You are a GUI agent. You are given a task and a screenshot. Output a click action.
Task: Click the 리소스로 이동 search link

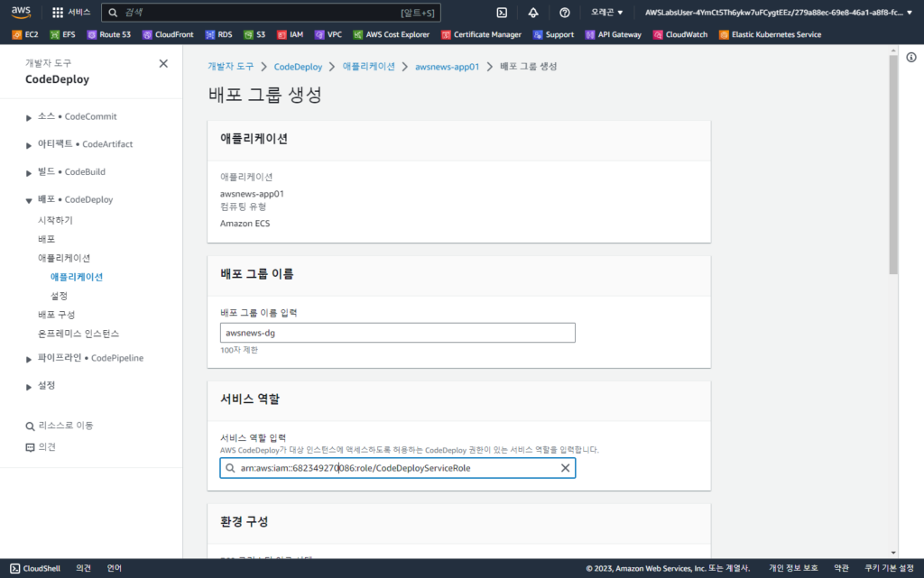[59, 426]
